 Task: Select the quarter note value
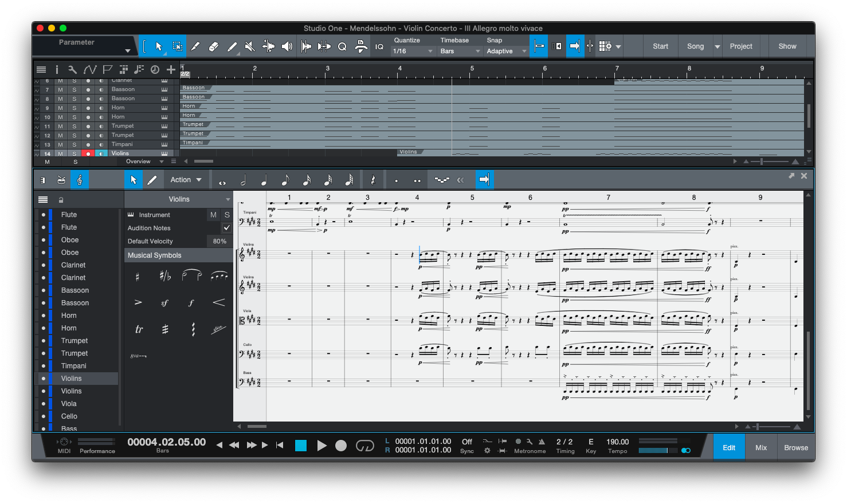[264, 181]
